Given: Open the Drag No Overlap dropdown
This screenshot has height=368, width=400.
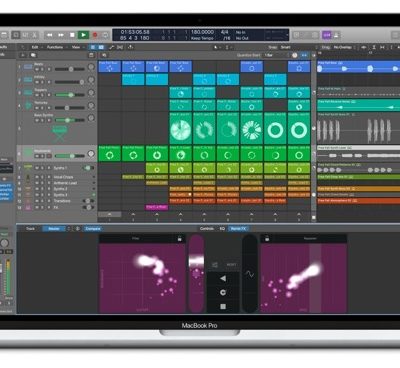Looking at the screenshot, I should (343, 47).
